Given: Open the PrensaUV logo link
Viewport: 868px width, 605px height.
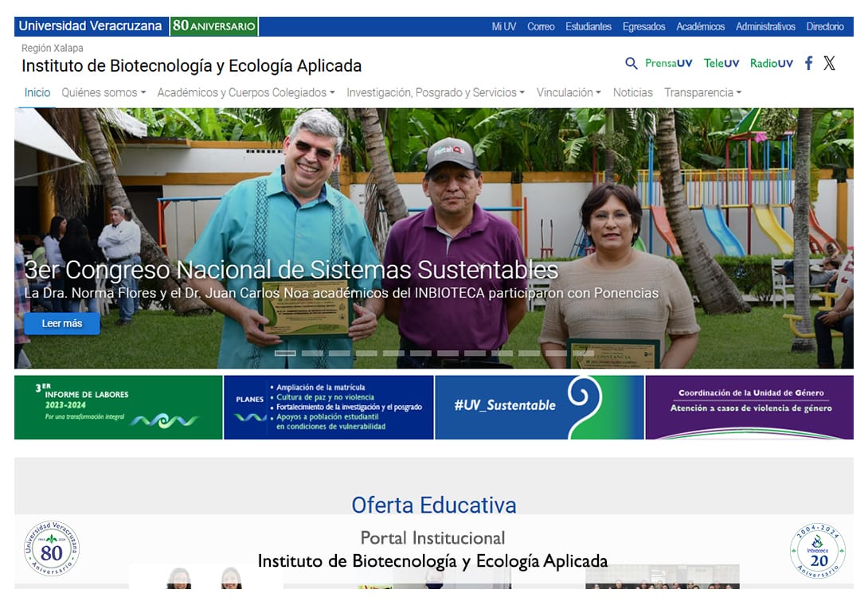Looking at the screenshot, I should [669, 63].
